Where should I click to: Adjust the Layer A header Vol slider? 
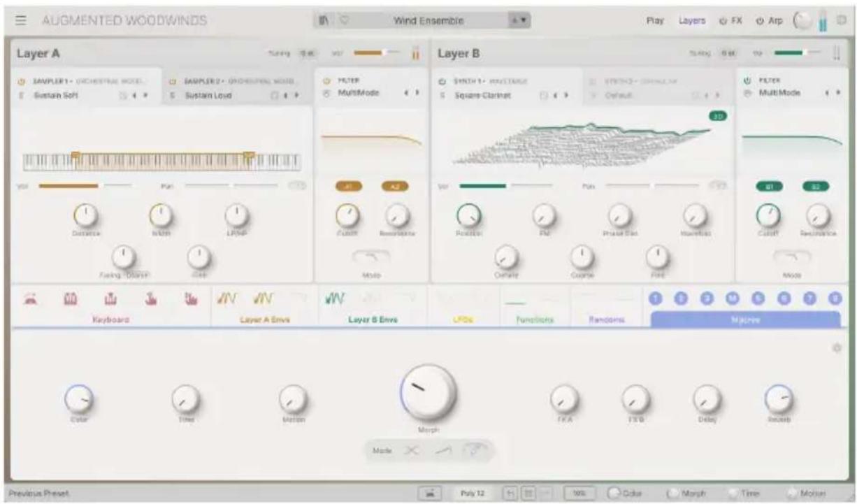[376, 52]
